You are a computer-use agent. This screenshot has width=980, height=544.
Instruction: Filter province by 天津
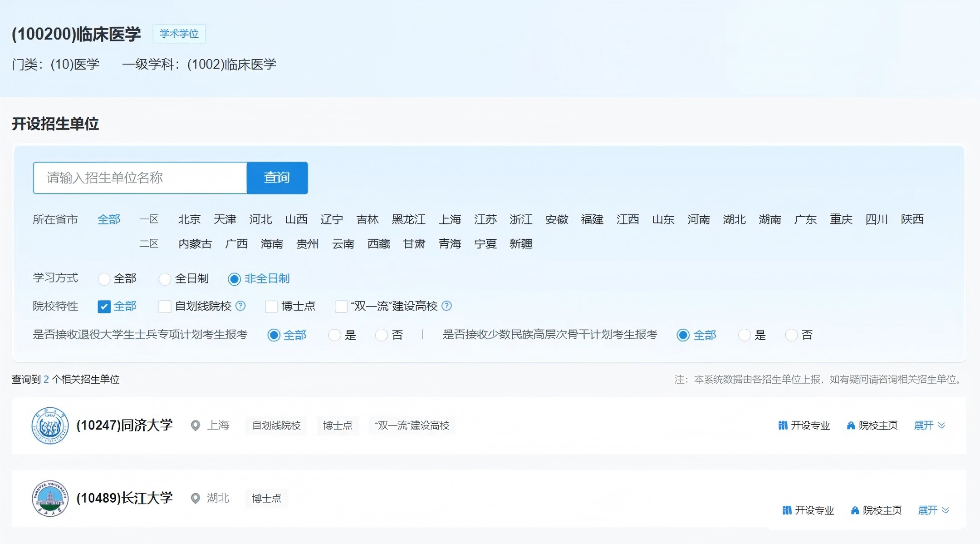225,219
